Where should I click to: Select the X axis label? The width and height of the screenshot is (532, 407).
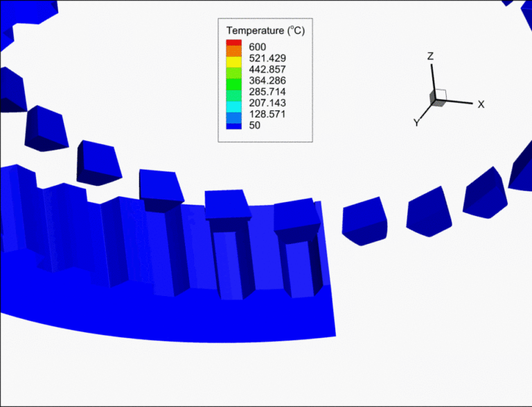click(480, 104)
